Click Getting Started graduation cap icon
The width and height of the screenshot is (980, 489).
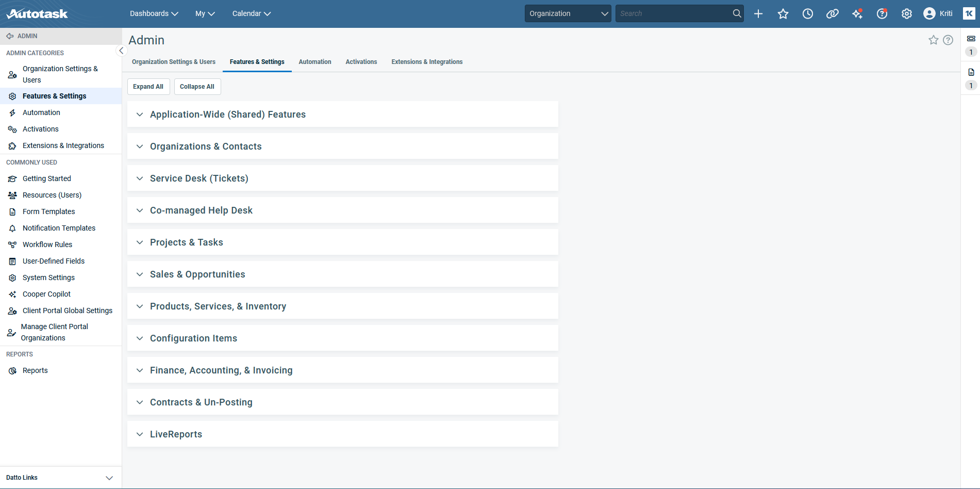[12, 179]
